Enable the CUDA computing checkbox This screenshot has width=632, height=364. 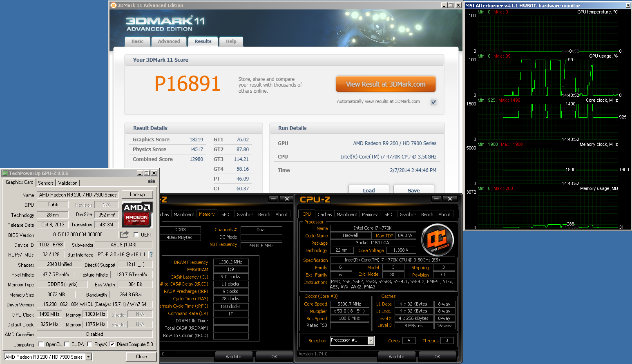click(x=67, y=344)
